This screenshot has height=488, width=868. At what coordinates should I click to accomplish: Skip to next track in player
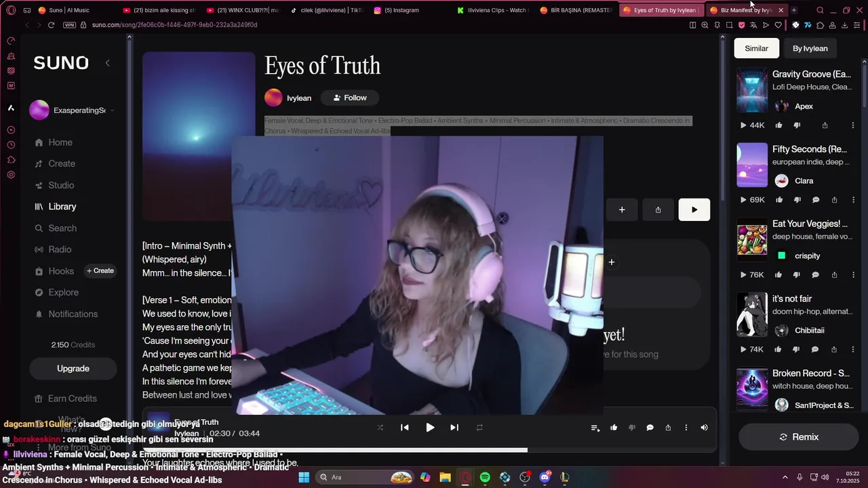coord(454,428)
